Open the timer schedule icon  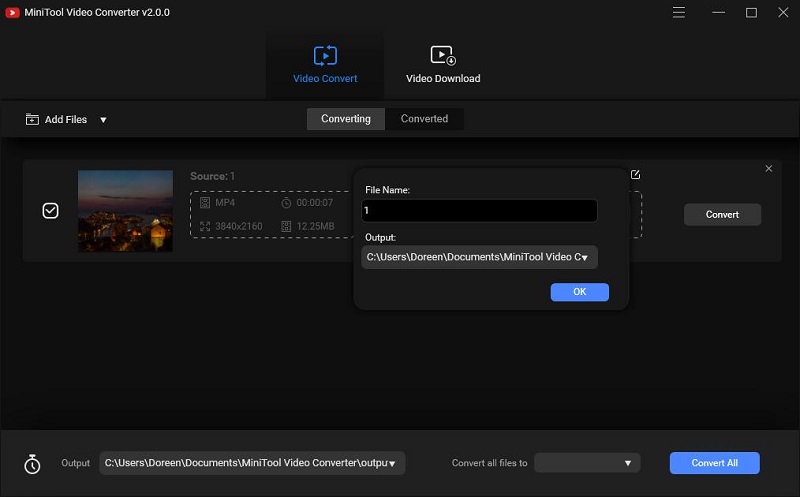coord(32,464)
